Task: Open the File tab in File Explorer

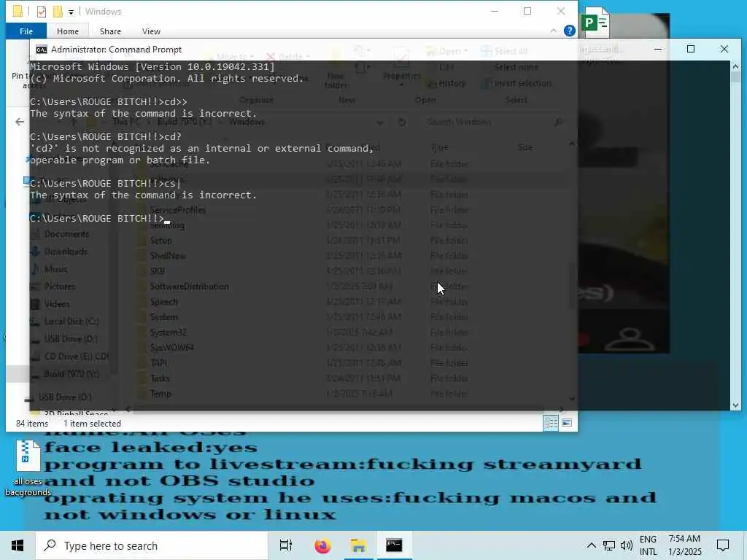Action: (x=26, y=31)
